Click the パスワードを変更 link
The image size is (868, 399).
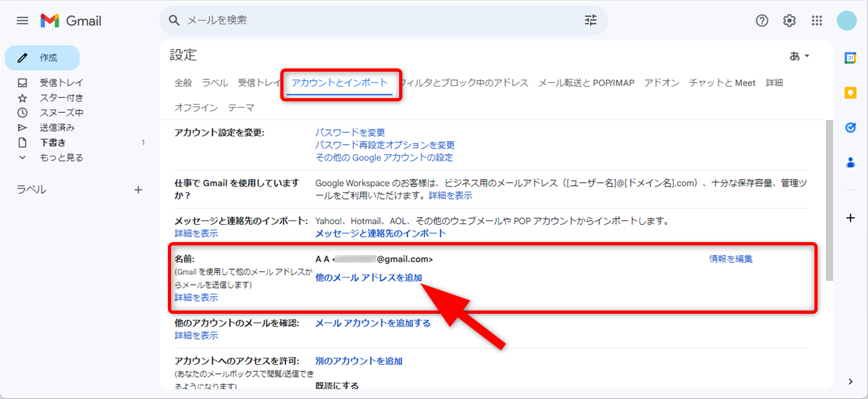click(350, 132)
